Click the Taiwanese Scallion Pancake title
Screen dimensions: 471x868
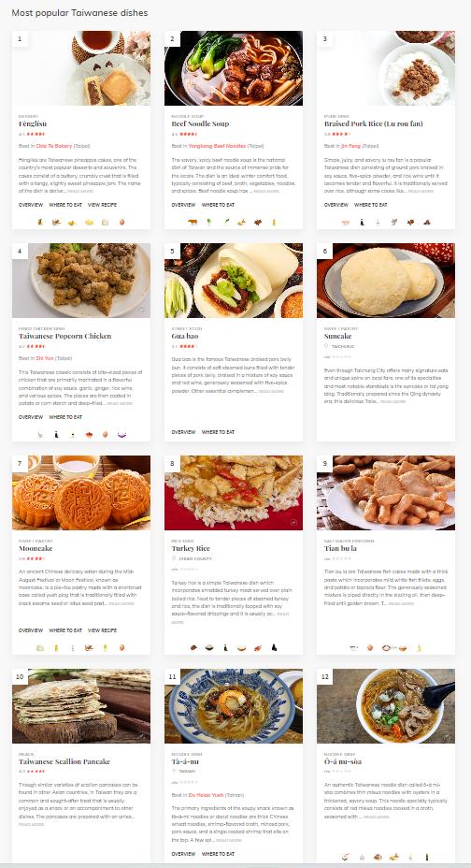(x=64, y=761)
